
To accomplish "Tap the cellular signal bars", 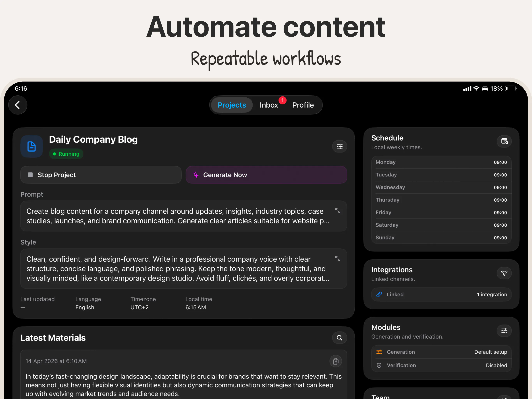I will click(467, 89).
